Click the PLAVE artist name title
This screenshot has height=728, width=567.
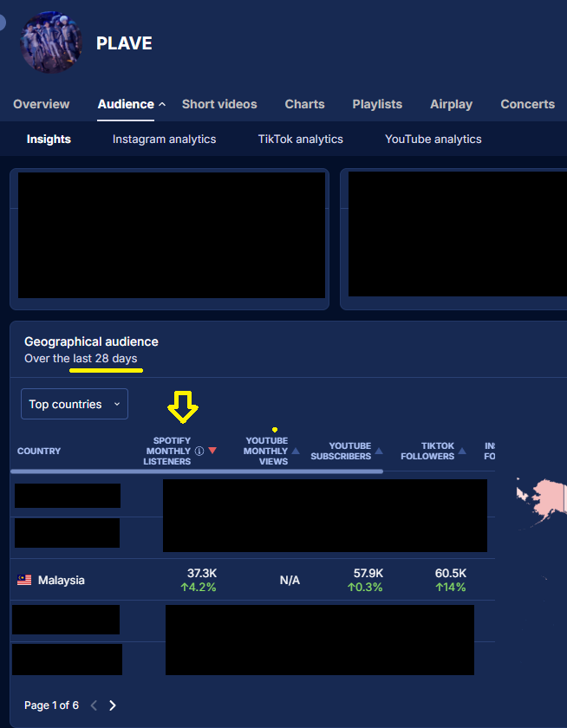click(x=124, y=43)
